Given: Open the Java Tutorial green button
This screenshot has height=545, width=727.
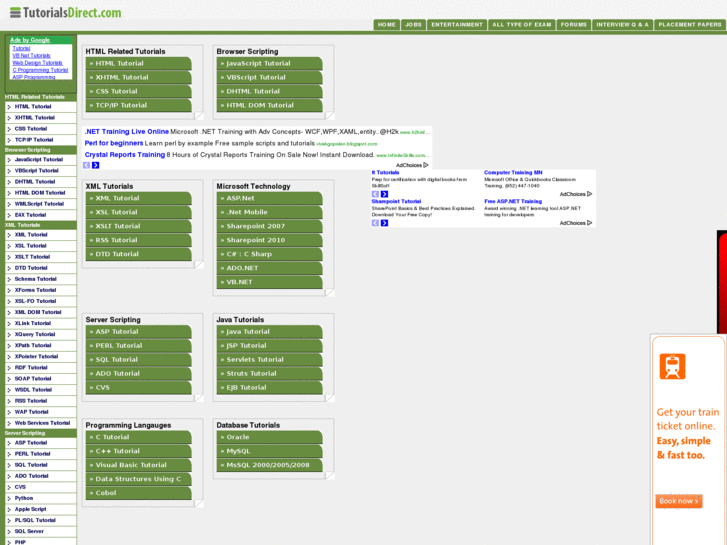Looking at the screenshot, I should (x=269, y=332).
